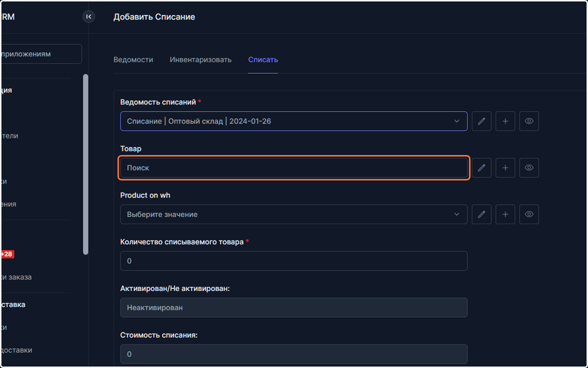The image size is (588, 368).
Task: Click the sidebar application search box
Action: coord(41,54)
